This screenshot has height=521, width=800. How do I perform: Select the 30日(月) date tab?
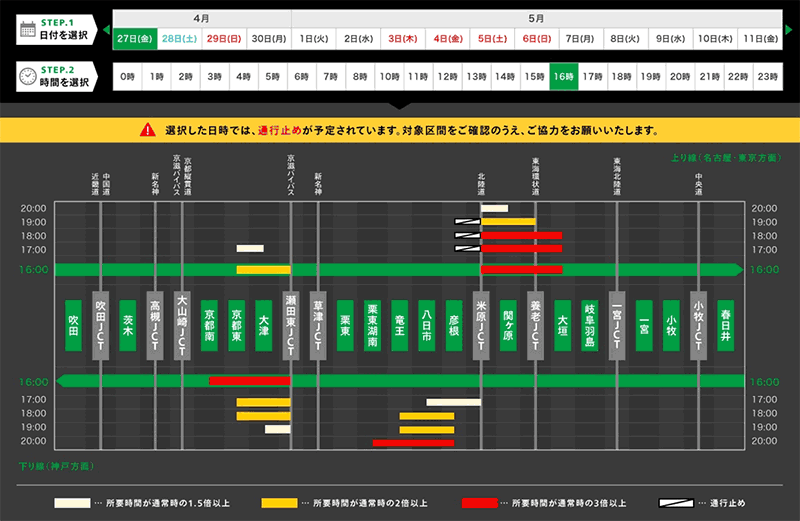(x=269, y=39)
